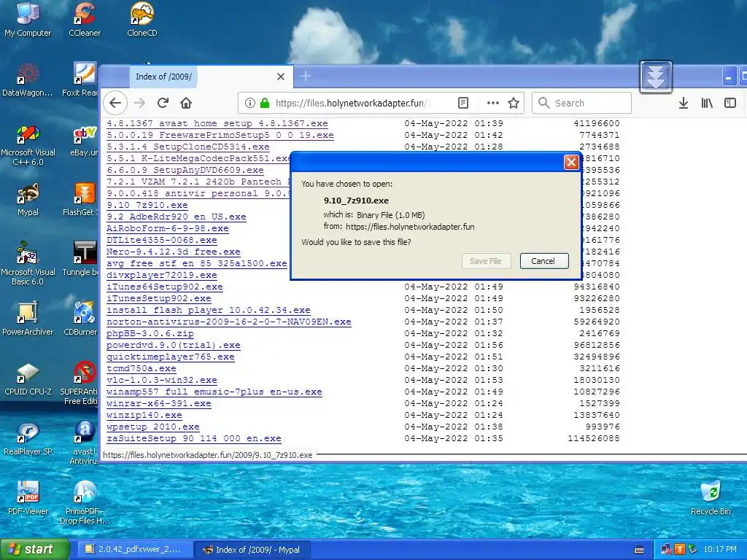The image size is (747, 560).
Task: Open My Computer desktop icon
Action: [x=28, y=20]
